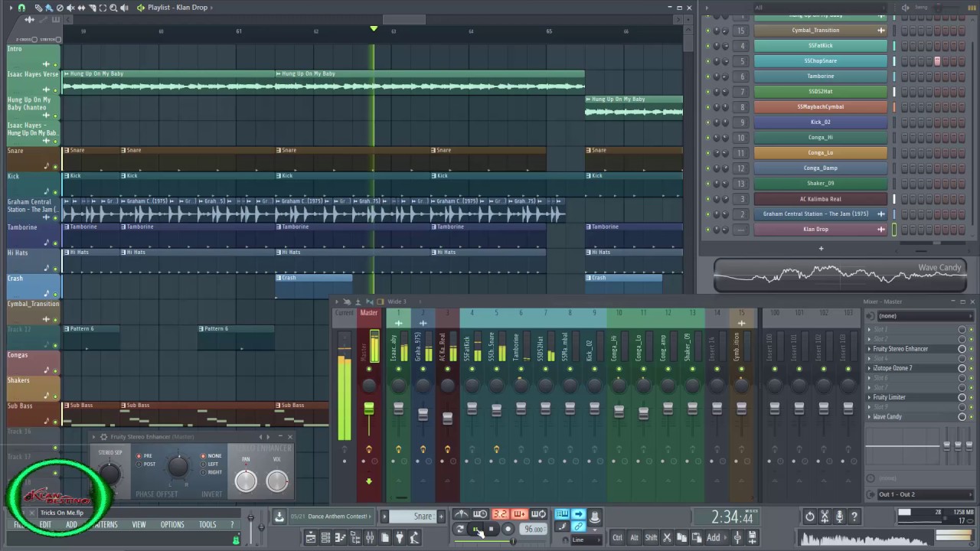Toggle wait for input before recording

coord(480,514)
